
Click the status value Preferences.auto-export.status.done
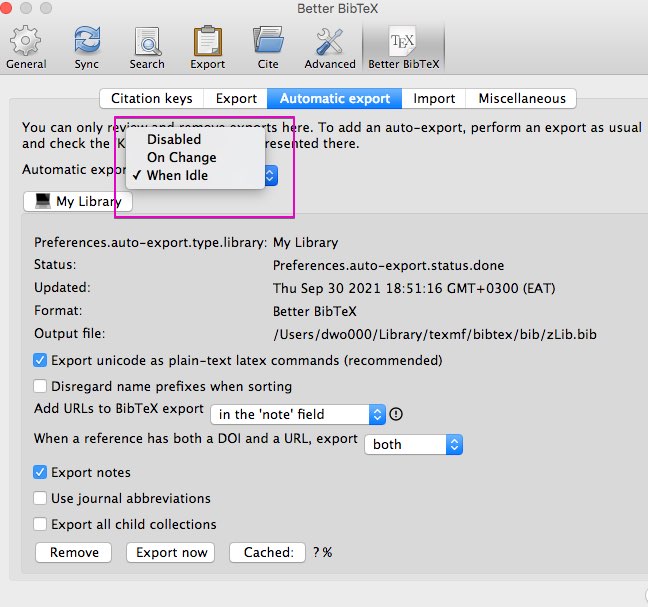click(388, 265)
